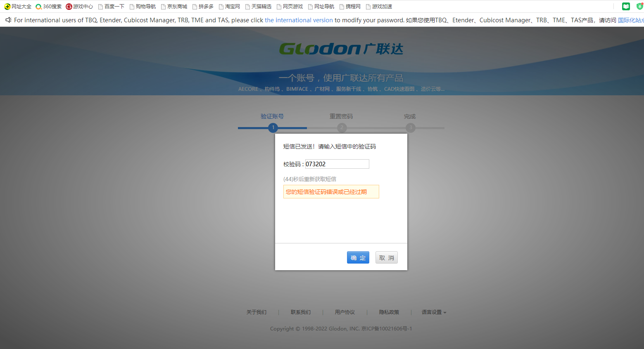Open the 游戏加速 bookmark

(379, 7)
